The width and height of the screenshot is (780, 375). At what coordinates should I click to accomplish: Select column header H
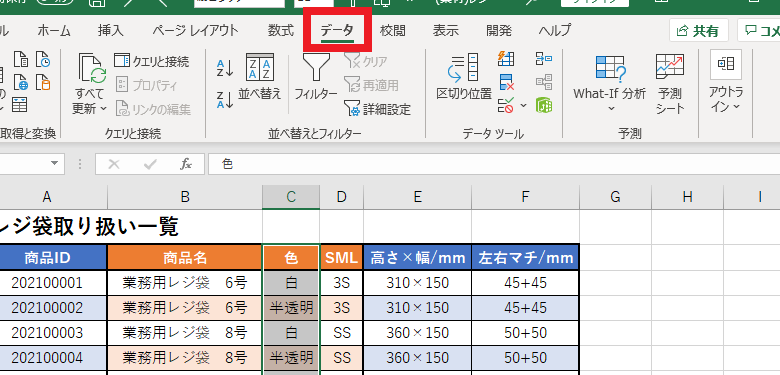687,197
